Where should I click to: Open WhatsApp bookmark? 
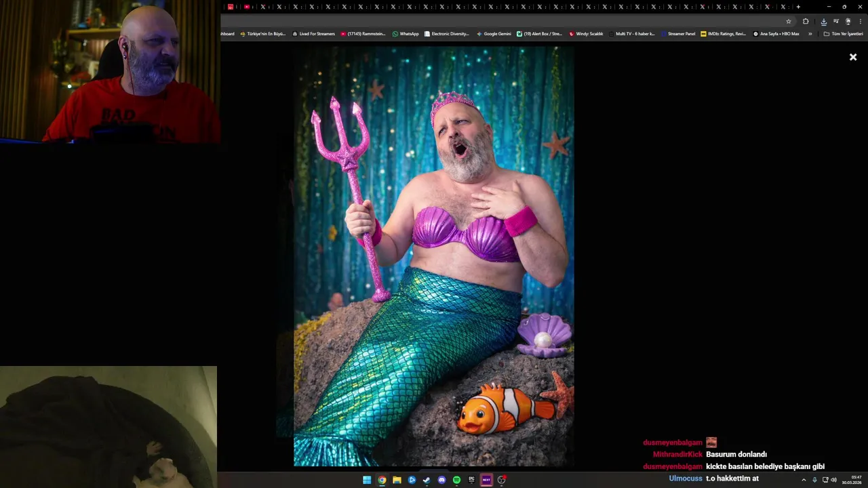point(406,33)
